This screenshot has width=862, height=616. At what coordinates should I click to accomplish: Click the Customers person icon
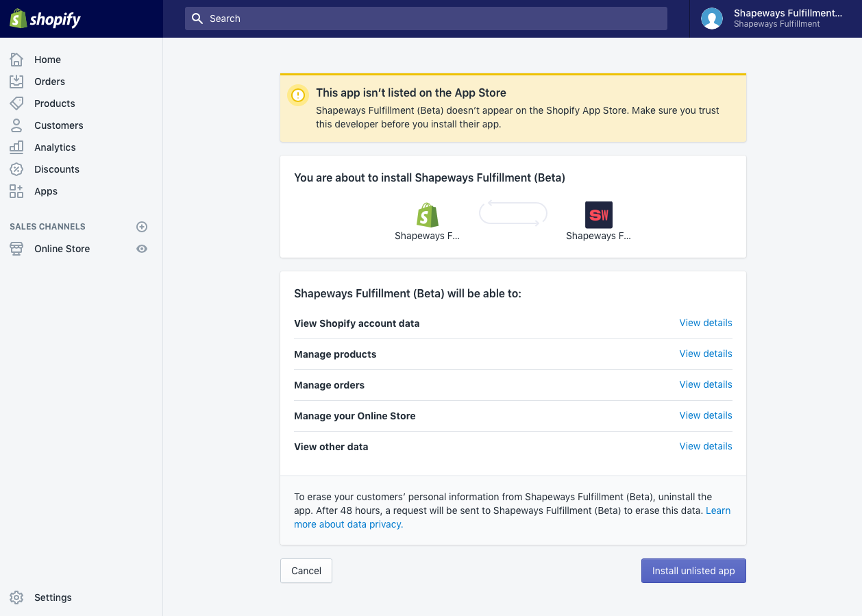point(16,125)
